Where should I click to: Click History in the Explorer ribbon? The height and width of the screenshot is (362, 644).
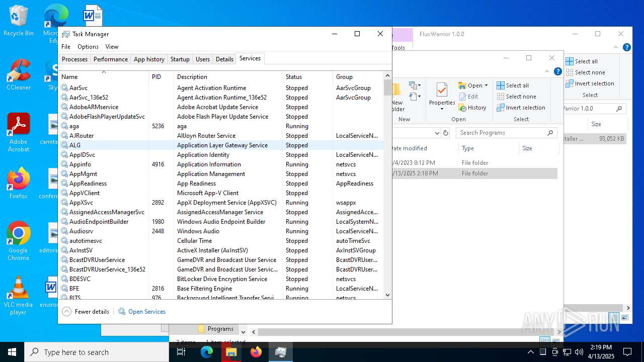[472, 108]
